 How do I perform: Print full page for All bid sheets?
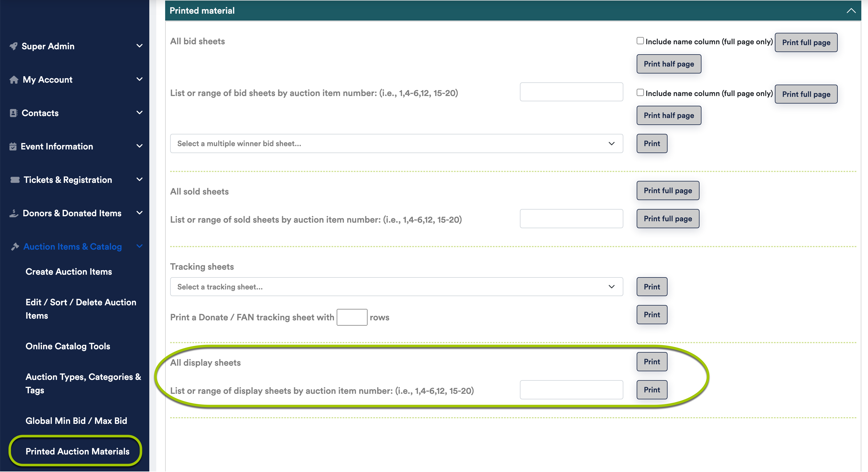coord(806,42)
